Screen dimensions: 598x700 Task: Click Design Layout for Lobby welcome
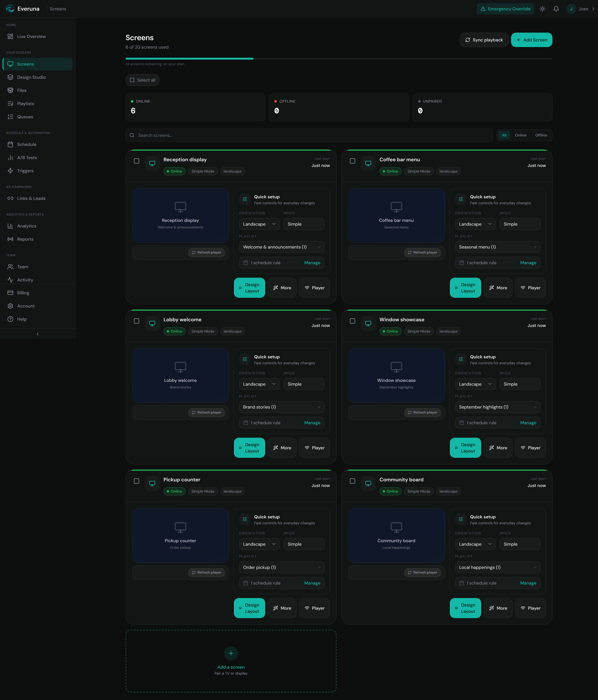click(x=249, y=448)
